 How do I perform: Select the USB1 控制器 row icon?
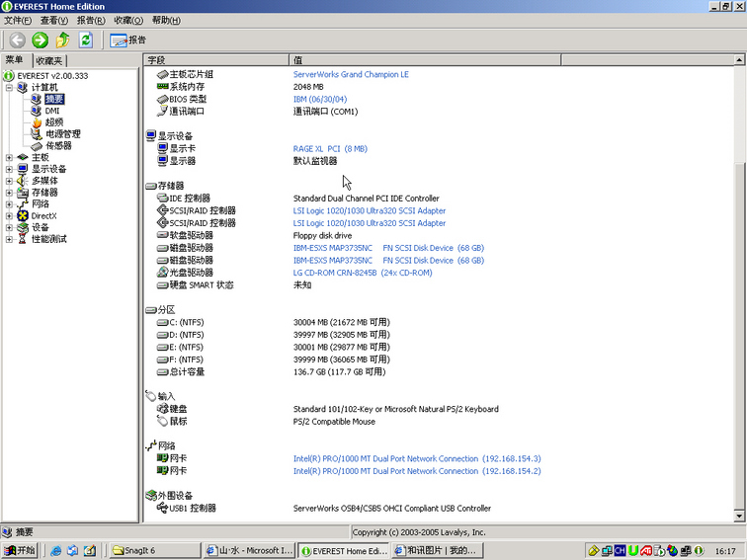tap(162, 508)
